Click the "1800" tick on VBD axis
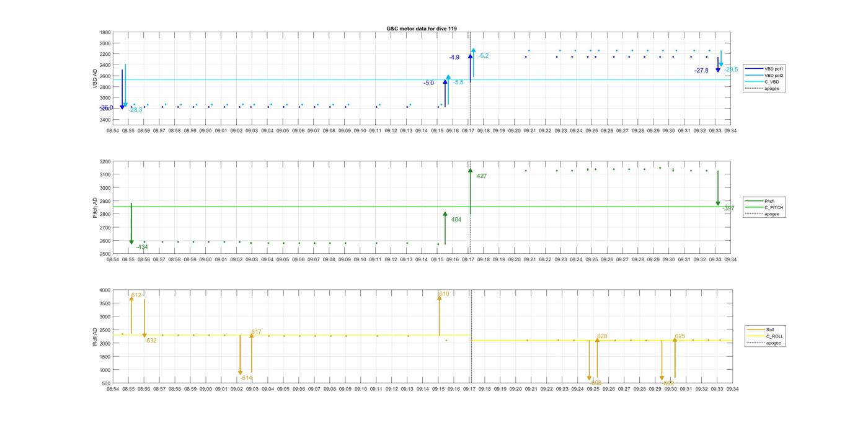Screen dimensions: 868x430 pyautogui.click(x=105, y=32)
